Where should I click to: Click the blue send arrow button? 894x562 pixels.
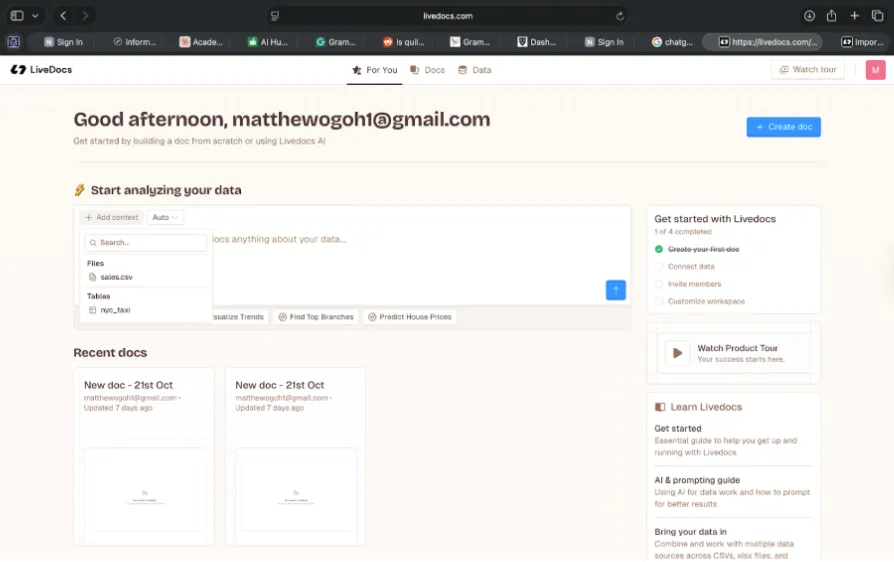(x=615, y=290)
